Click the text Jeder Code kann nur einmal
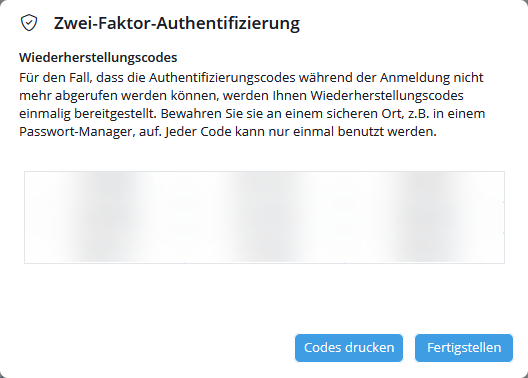528x378 pixels. pyautogui.click(x=251, y=131)
